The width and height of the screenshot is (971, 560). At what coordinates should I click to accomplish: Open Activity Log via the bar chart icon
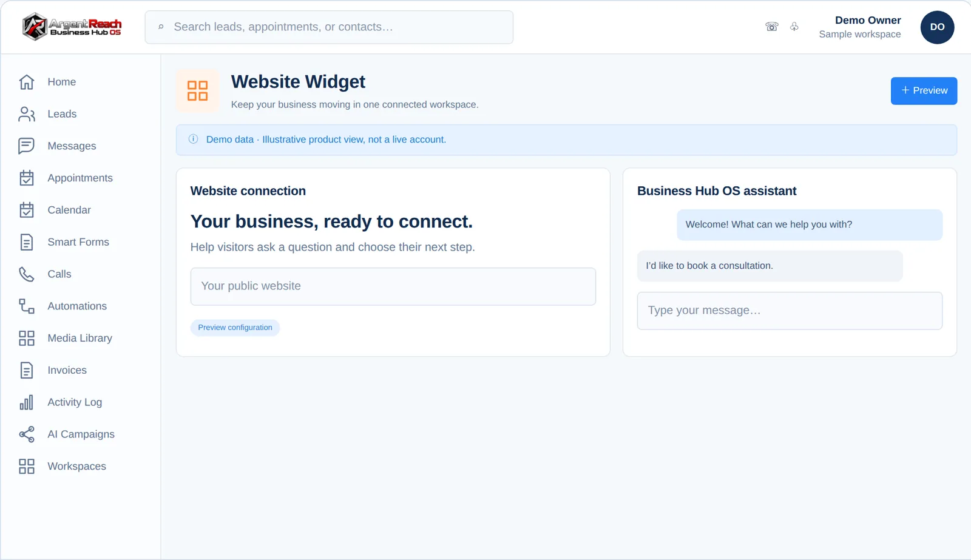[x=27, y=402]
